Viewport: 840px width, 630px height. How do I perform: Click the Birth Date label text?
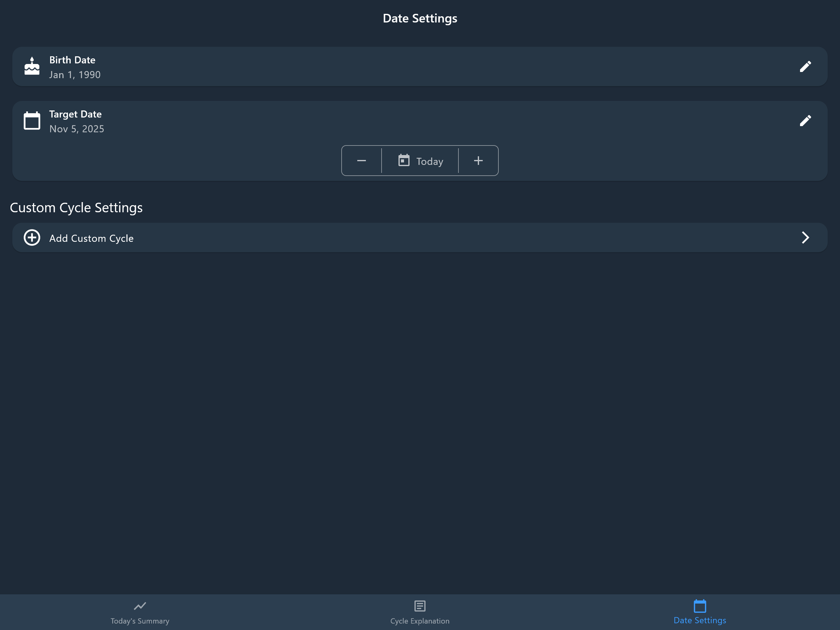[x=72, y=60]
